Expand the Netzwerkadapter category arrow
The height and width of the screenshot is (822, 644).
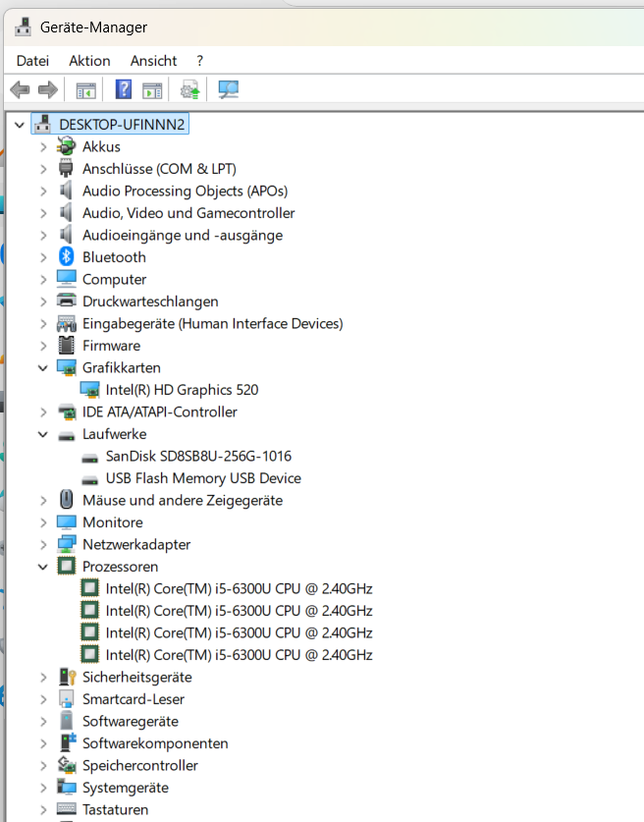click(43, 545)
